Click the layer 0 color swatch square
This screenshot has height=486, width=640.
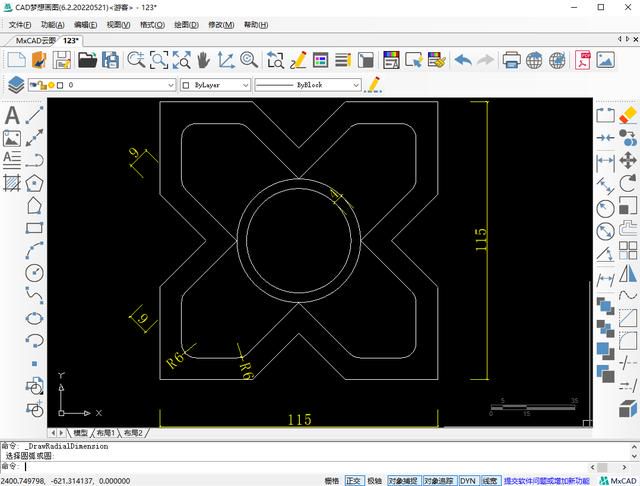click(x=60, y=85)
